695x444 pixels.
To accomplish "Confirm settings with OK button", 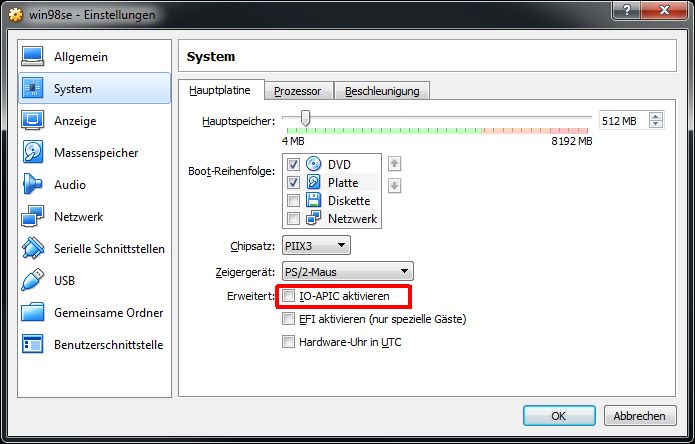I will [559, 416].
